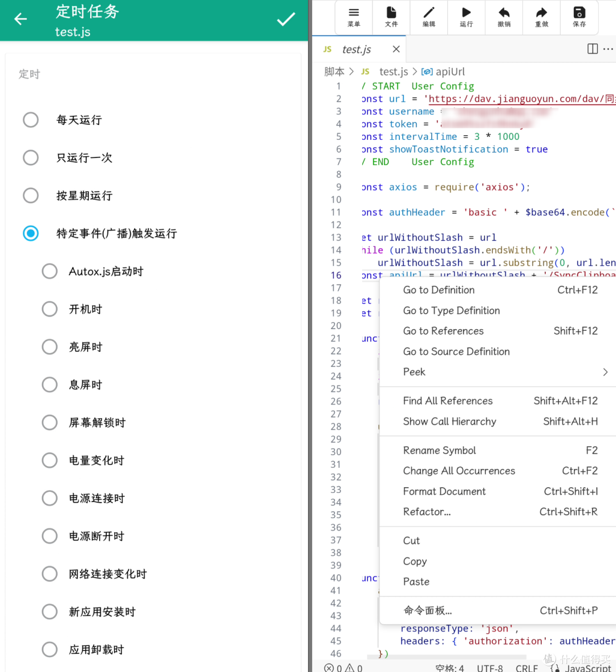Tap the back arrow in 定时任务 header
This screenshot has width=616, height=672.
point(20,19)
